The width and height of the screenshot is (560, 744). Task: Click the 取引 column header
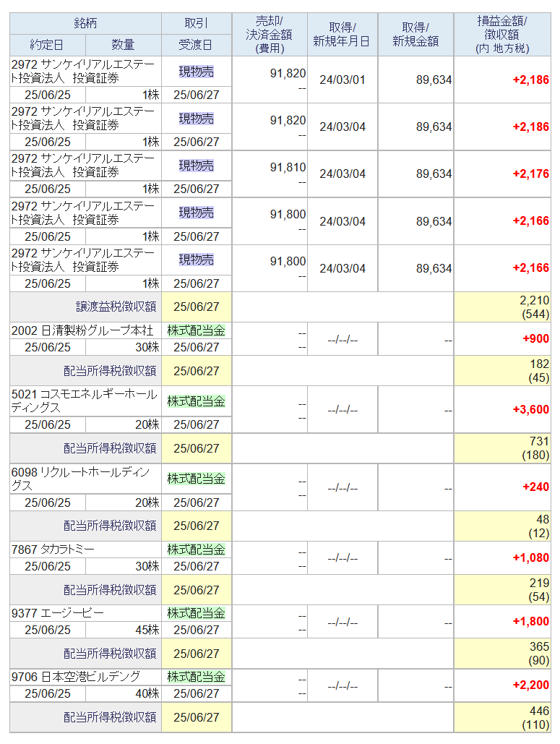tap(197, 23)
